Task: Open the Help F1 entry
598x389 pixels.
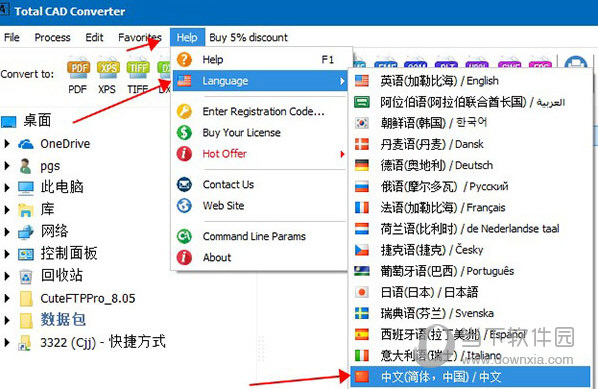Action: point(261,59)
